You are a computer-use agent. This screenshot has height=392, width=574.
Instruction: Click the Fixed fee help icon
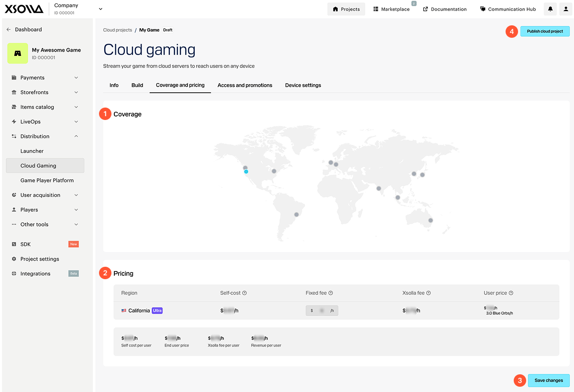tap(331, 293)
